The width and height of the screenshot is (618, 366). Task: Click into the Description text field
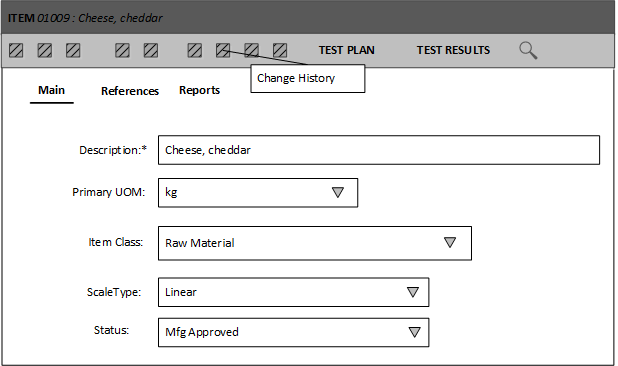tap(379, 150)
